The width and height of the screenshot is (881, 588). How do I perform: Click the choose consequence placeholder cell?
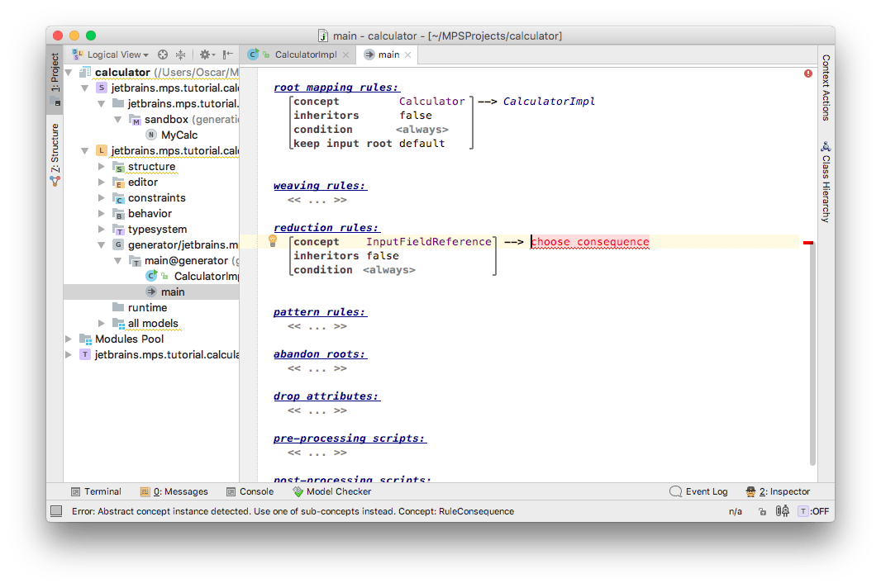(x=590, y=242)
